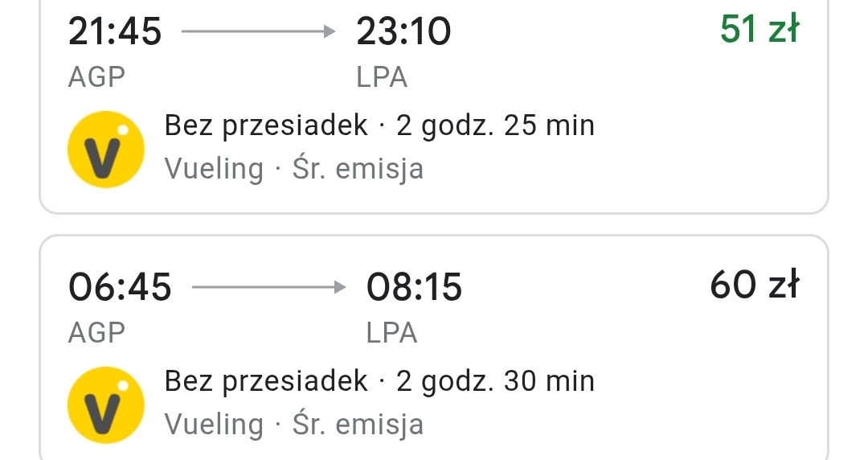Click LPA airport code under 23:10
The height and width of the screenshot is (460, 868).
click(382, 77)
